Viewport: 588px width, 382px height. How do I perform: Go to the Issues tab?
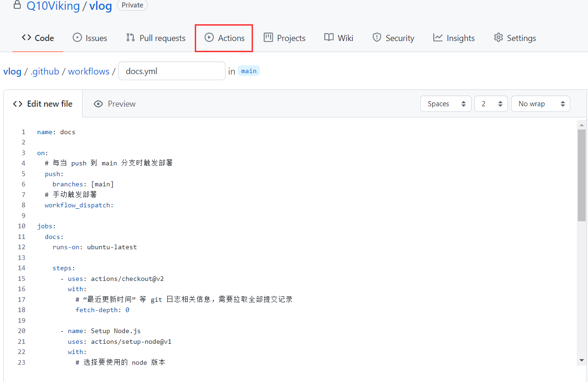[90, 38]
